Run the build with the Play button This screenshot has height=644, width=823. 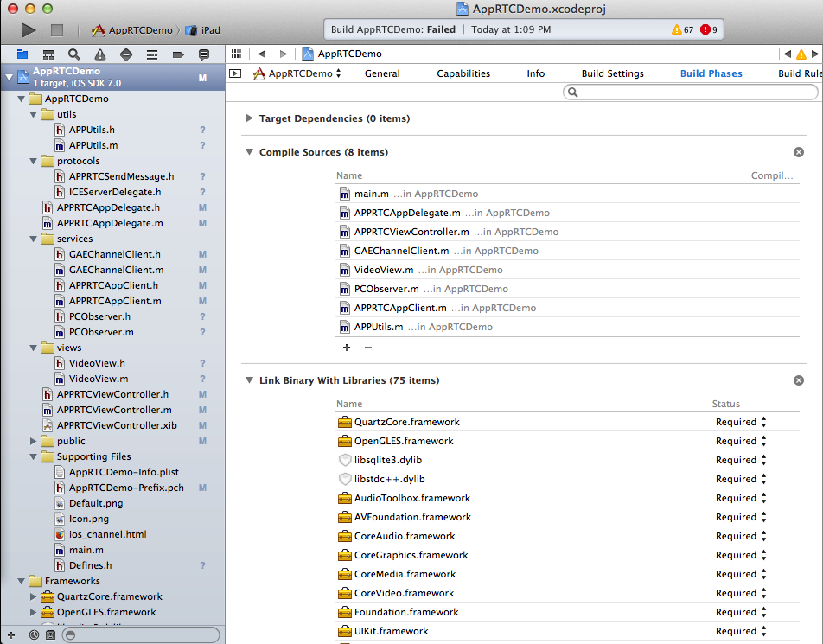pyautogui.click(x=29, y=30)
